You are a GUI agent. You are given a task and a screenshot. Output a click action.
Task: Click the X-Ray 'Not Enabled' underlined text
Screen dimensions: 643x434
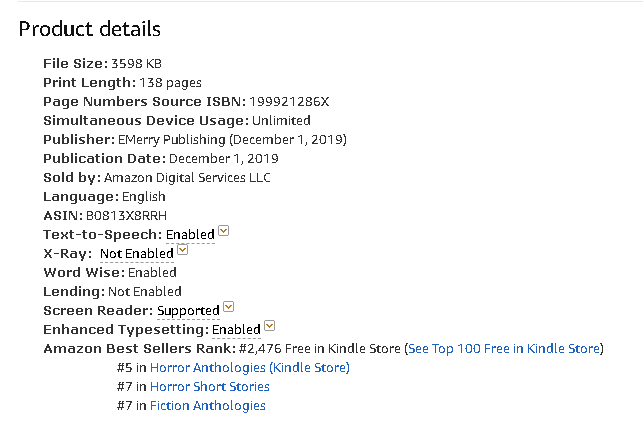(x=137, y=253)
